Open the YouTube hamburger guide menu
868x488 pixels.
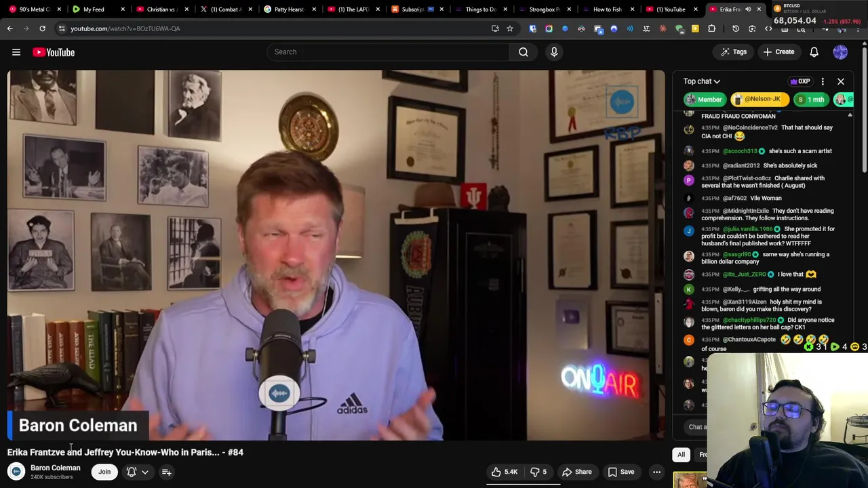[16, 52]
